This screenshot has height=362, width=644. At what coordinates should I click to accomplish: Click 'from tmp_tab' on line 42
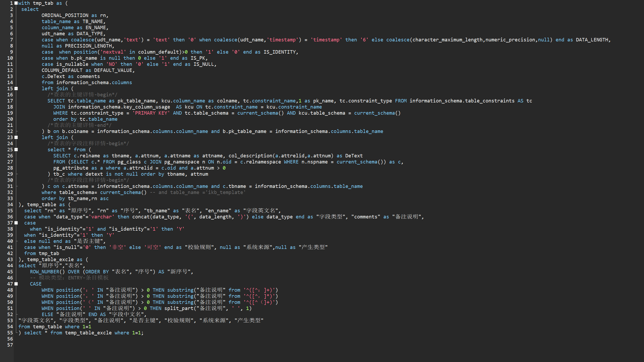(42, 253)
